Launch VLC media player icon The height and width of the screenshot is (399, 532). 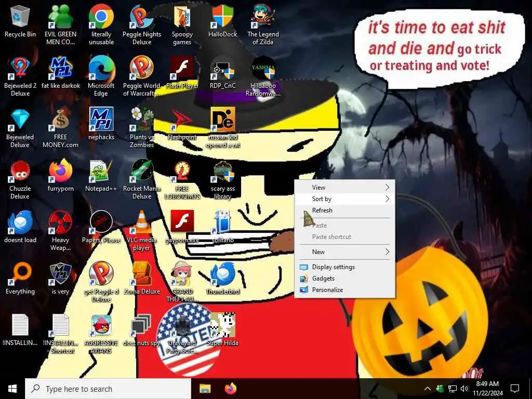click(142, 231)
